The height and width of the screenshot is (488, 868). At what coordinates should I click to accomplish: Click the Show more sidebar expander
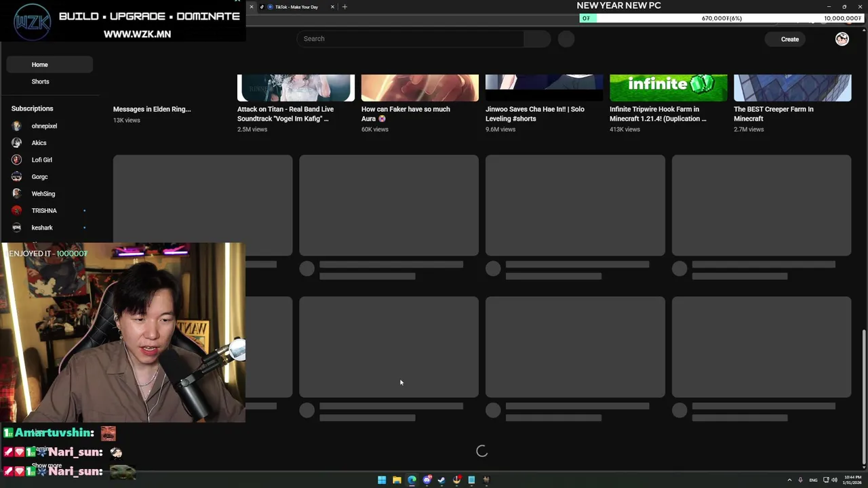coord(47,466)
